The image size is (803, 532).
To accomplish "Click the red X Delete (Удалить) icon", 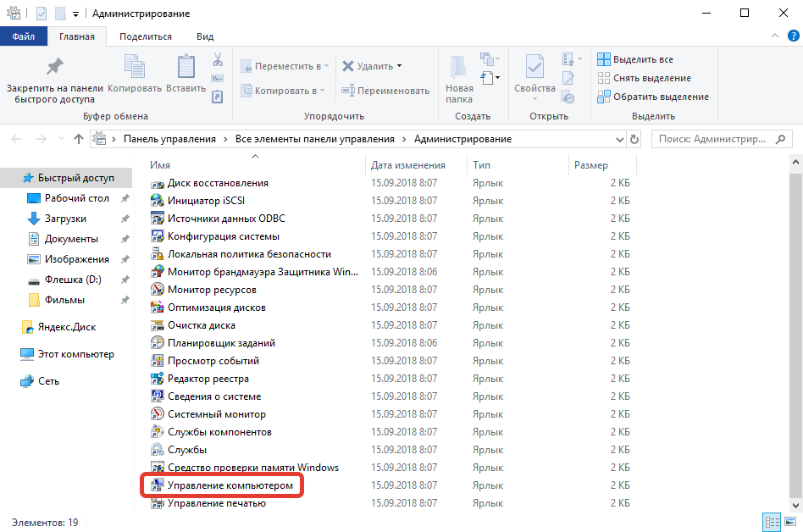I will click(x=348, y=66).
